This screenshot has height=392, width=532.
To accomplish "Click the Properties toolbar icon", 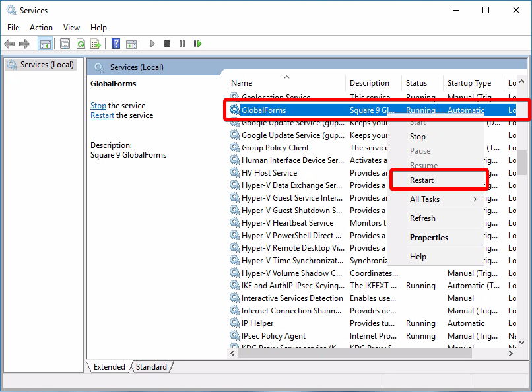I will click(x=65, y=44).
